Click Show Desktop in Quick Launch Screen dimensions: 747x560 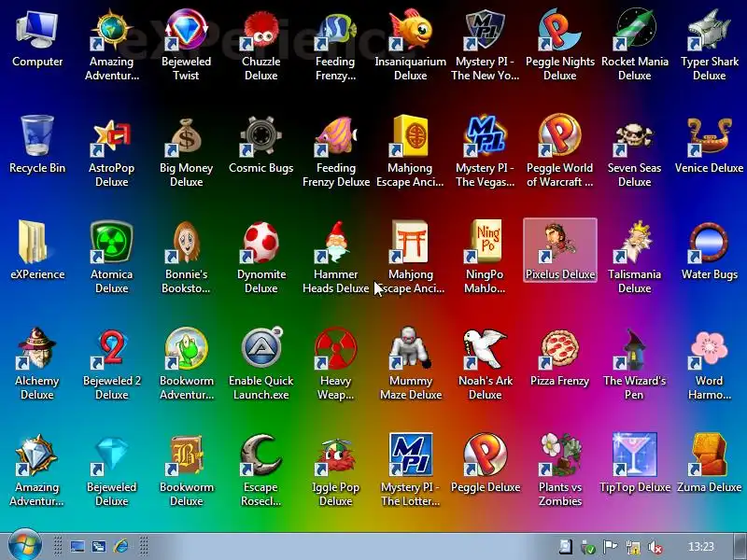coord(78,546)
